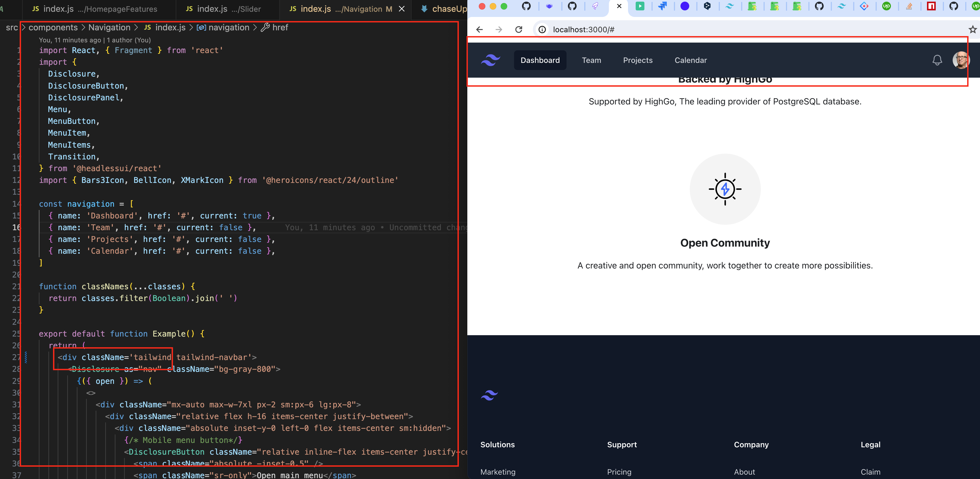Screen dimensions: 980x479
Task: Click the 'Mobile menu button' comment in code
Action: (x=183, y=440)
